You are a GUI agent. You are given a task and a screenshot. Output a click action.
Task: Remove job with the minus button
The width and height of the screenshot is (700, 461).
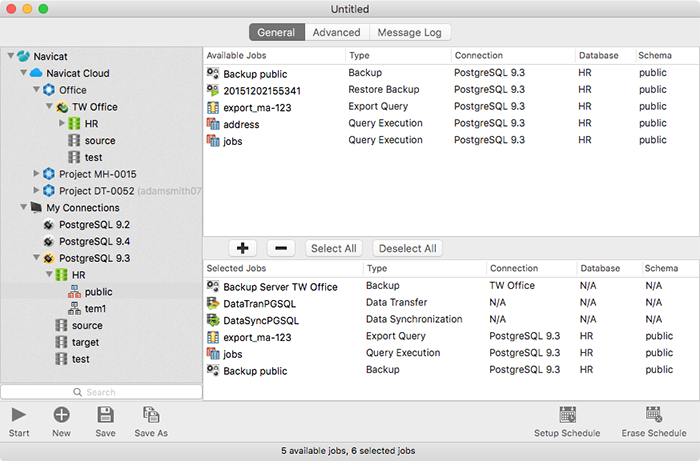281,248
